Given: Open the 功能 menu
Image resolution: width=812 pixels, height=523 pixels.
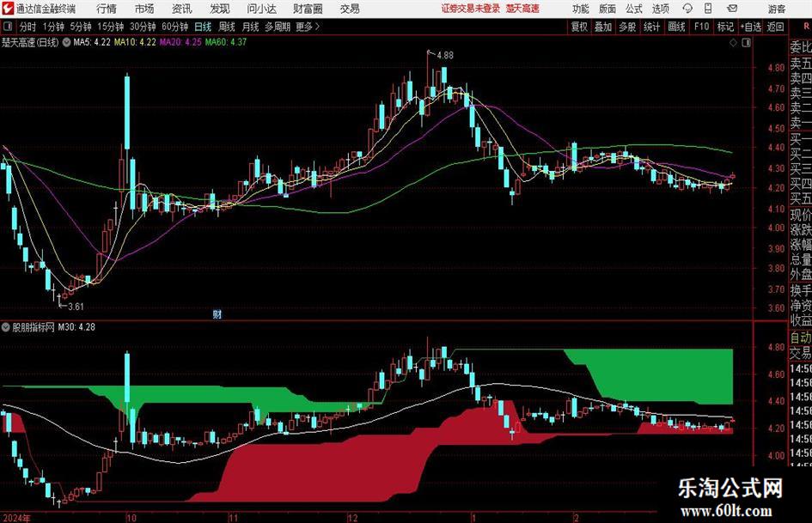Looking at the screenshot, I should point(581,9).
